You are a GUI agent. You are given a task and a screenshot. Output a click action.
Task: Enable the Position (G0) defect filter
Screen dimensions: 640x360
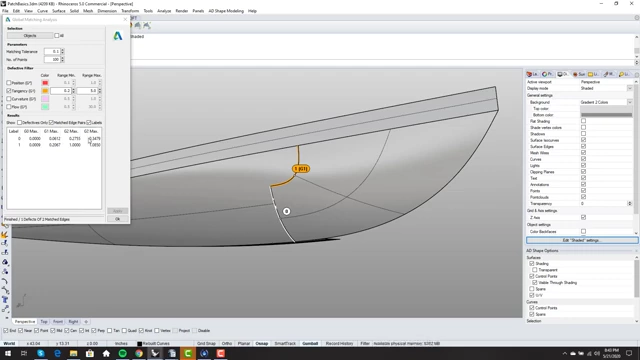9,83
